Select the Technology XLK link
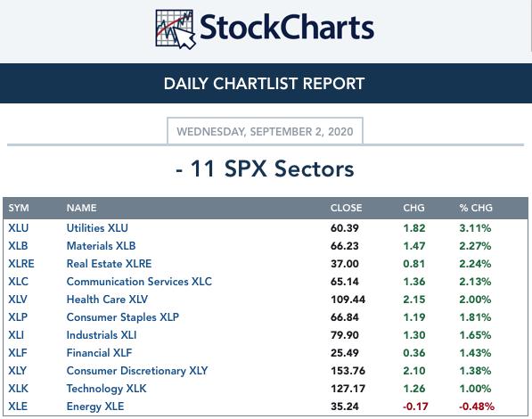This screenshot has width=532, height=419. [107, 388]
